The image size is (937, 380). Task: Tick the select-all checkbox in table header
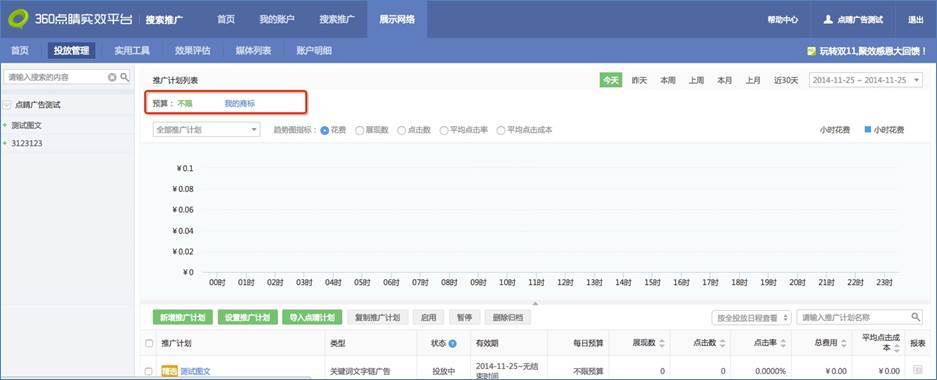pyautogui.click(x=149, y=344)
